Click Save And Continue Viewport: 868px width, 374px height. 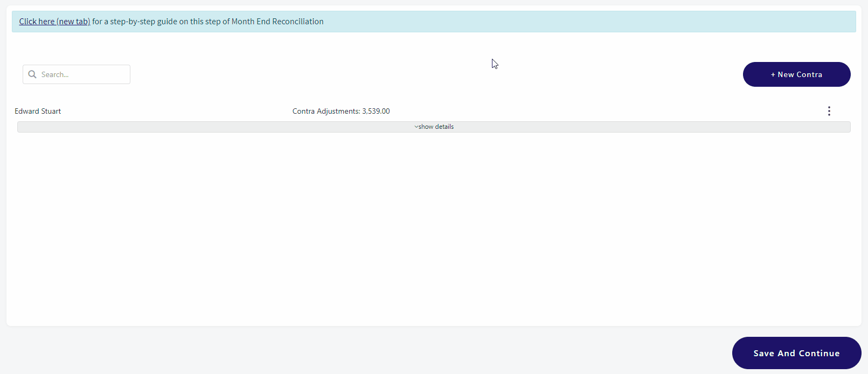[x=796, y=353]
